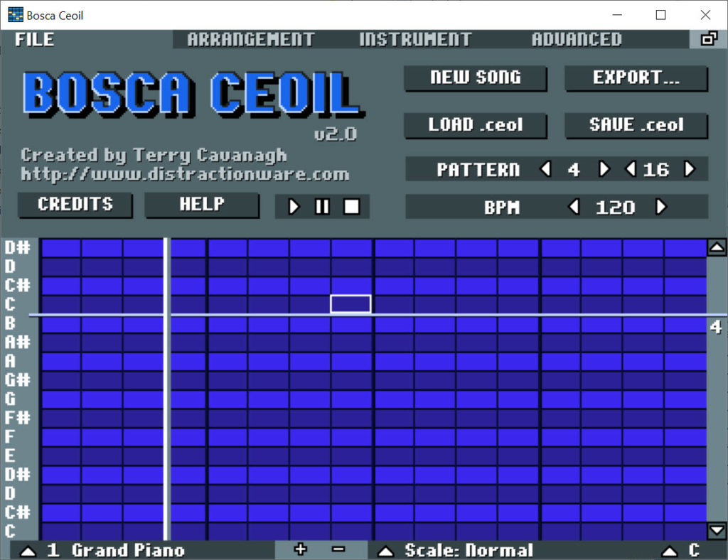Decrease BPM below 120

click(574, 207)
